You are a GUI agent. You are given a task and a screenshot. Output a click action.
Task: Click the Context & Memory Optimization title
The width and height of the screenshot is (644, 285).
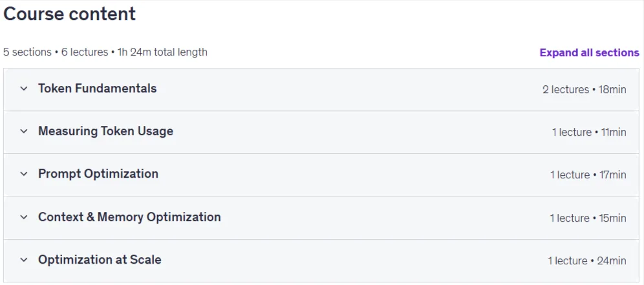coord(129,217)
